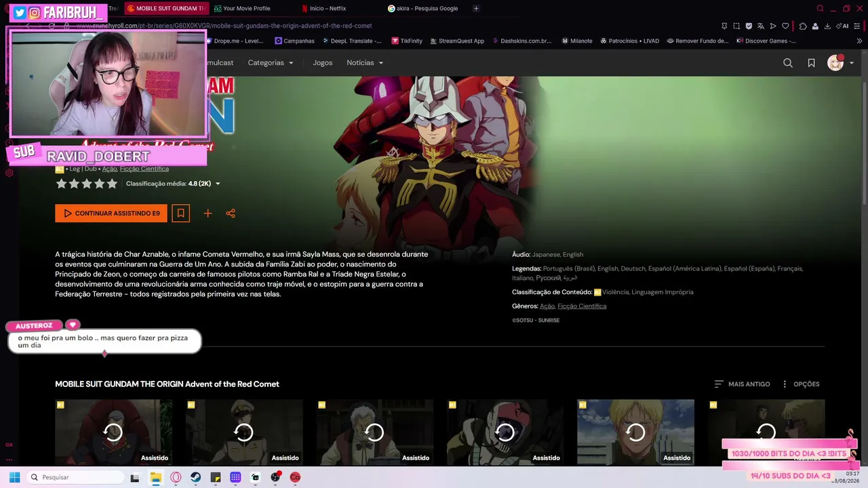Open the heart bookmark icon in address bar
This screenshot has height=488, width=868.
(x=785, y=26)
